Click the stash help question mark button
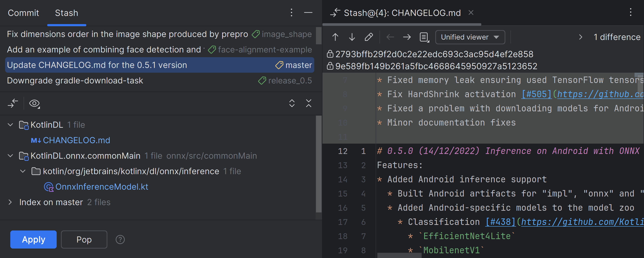The image size is (644, 258). point(120,239)
